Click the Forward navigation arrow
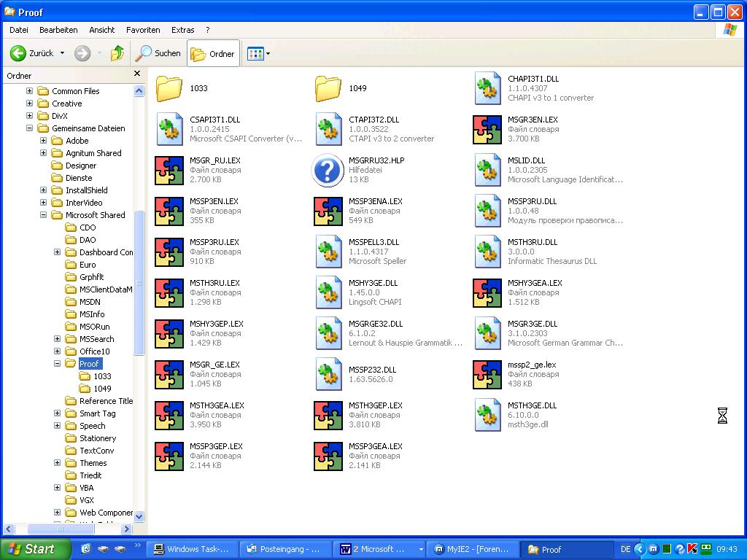The image size is (747, 560). [82, 53]
